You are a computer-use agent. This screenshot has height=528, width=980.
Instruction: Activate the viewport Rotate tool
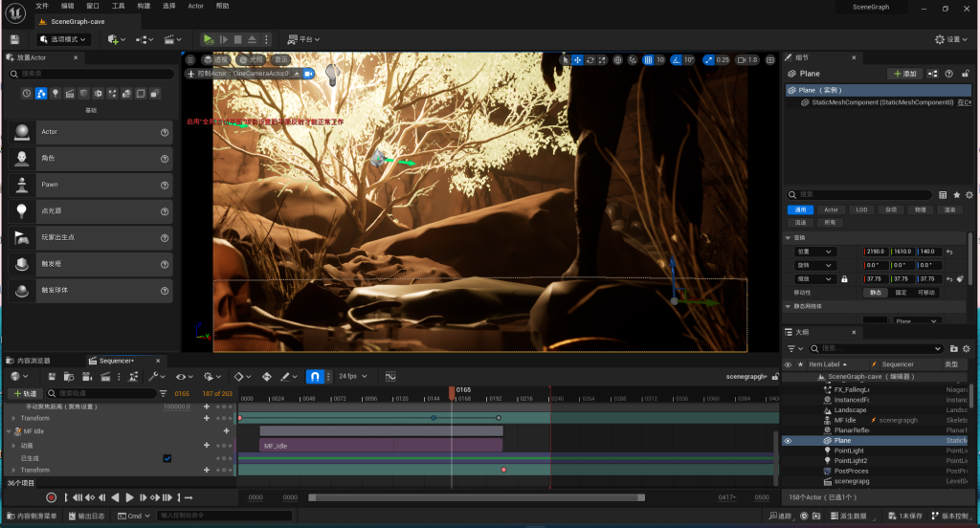(x=590, y=60)
